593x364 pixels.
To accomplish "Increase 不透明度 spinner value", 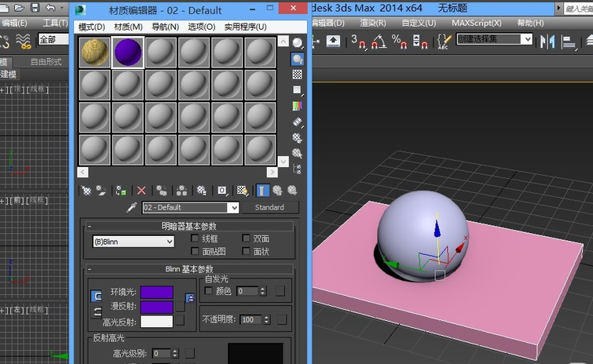I will pos(266,317).
